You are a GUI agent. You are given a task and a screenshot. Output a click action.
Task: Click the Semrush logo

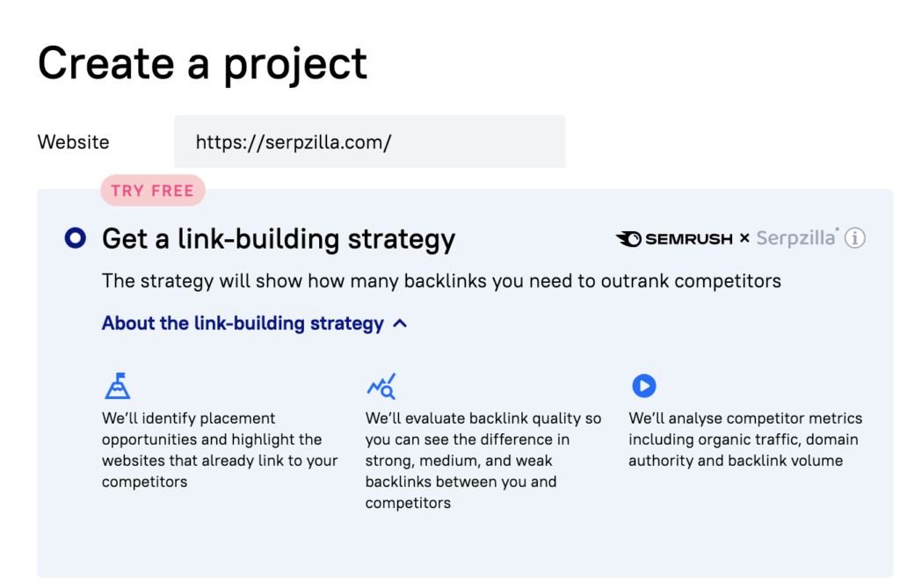point(674,238)
